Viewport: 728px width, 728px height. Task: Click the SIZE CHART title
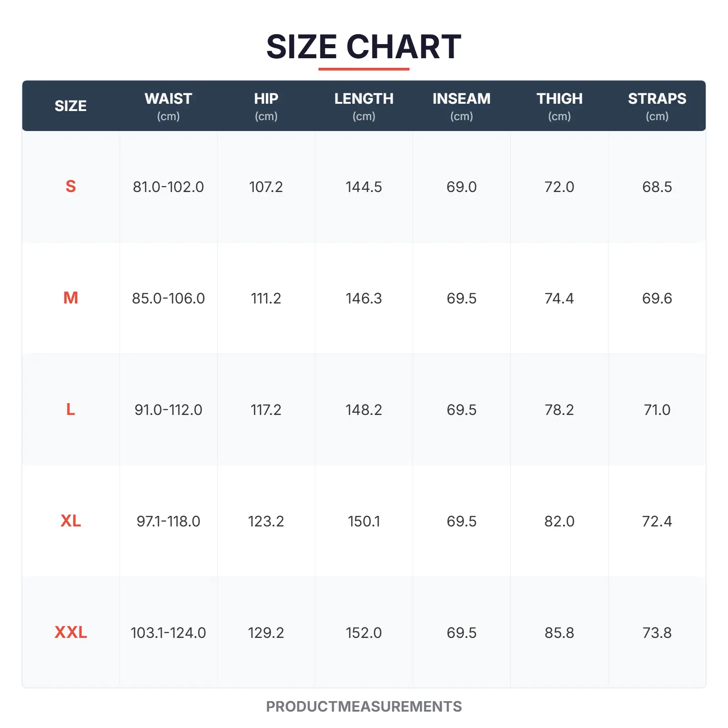[364, 47]
